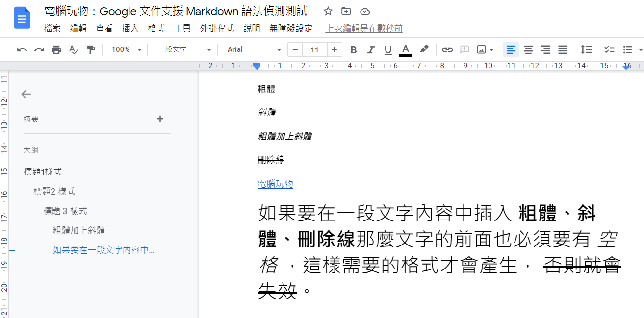Open line and paragraph spacing

tap(586, 49)
